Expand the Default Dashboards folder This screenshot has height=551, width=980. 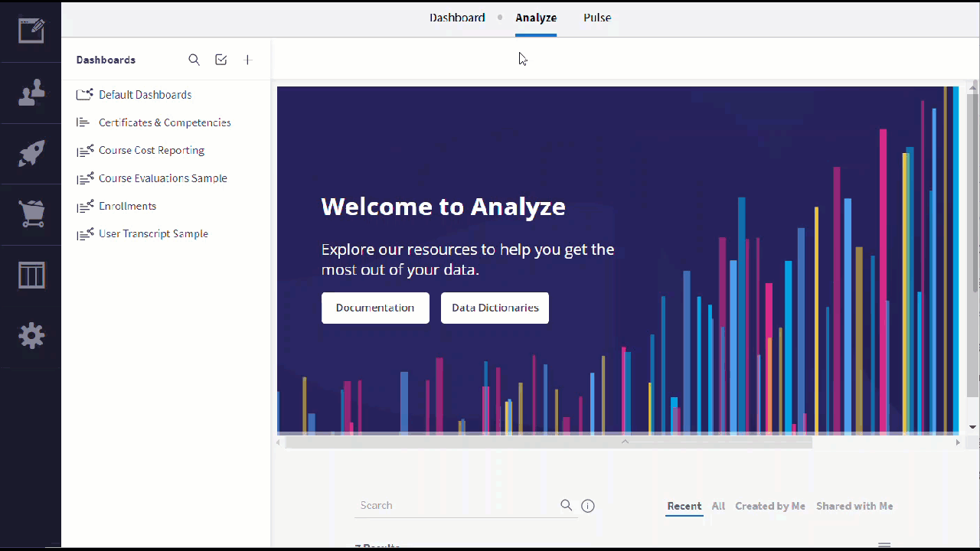point(135,95)
